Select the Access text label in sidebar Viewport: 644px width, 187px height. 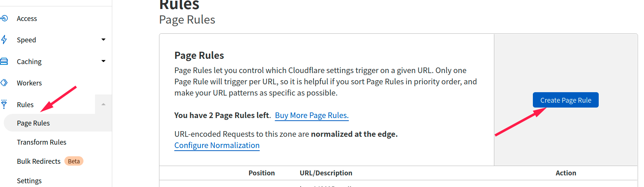click(x=27, y=18)
